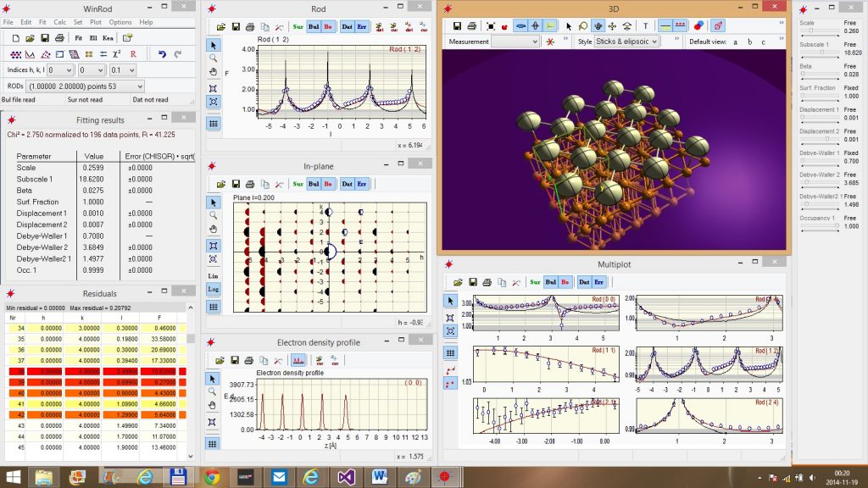This screenshot has width=868, height=488.
Task: Expand the Measurement toolbar overflow chevron
Action: click(x=565, y=39)
